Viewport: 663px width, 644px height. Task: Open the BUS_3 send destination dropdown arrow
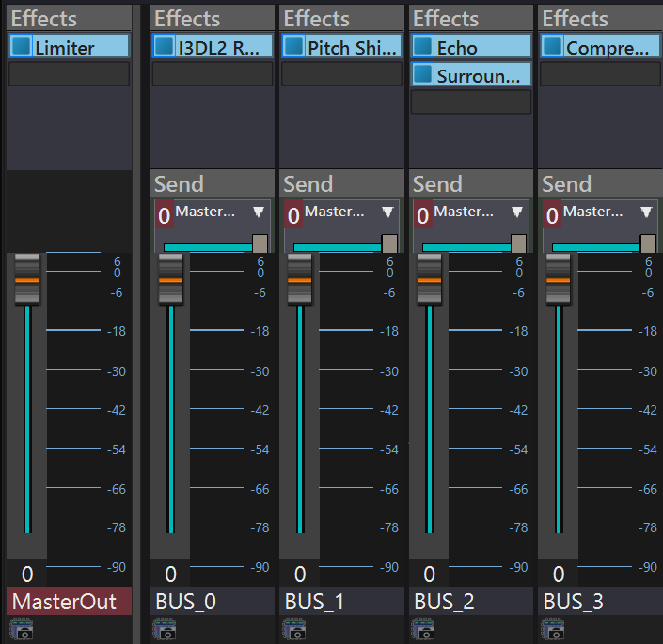click(646, 212)
